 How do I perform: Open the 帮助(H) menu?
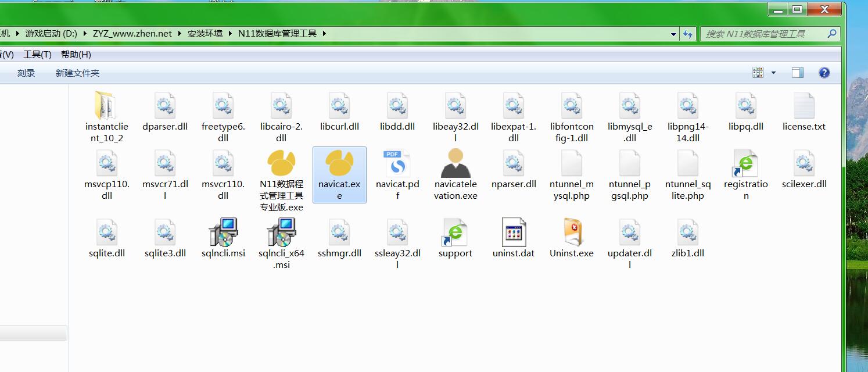click(x=76, y=55)
